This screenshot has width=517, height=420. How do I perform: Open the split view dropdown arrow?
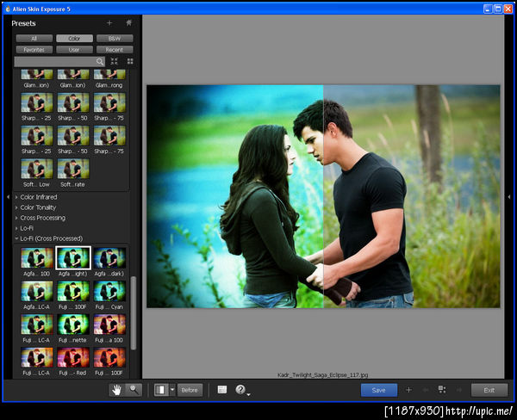click(x=172, y=390)
